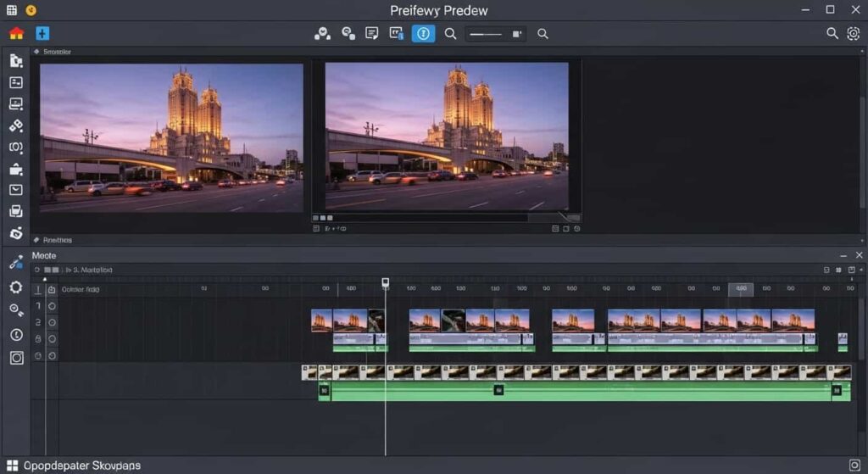Select the dark clip left of the playhead
The height and width of the screenshot is (474, 868).
377,321
